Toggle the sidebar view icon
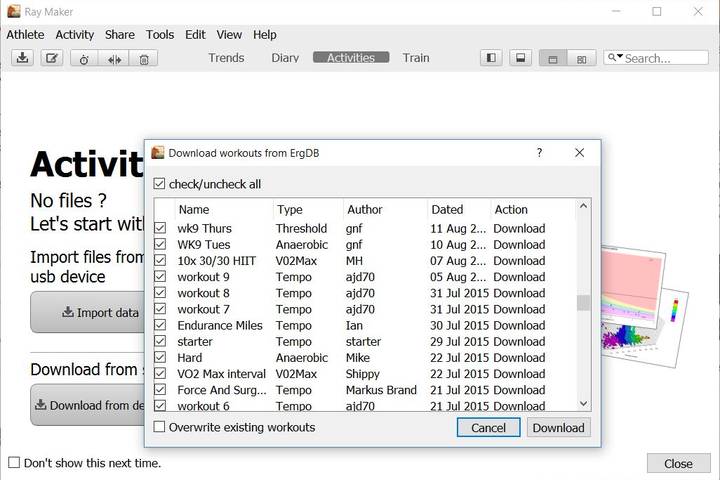This screenshot has height=480, width=720. coord(491,58)
